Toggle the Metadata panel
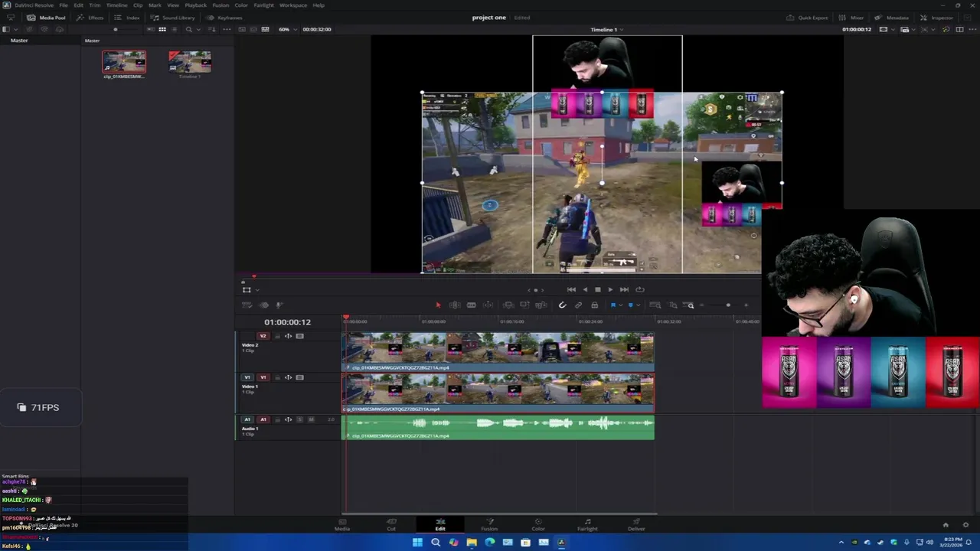 tap(892, 18)
